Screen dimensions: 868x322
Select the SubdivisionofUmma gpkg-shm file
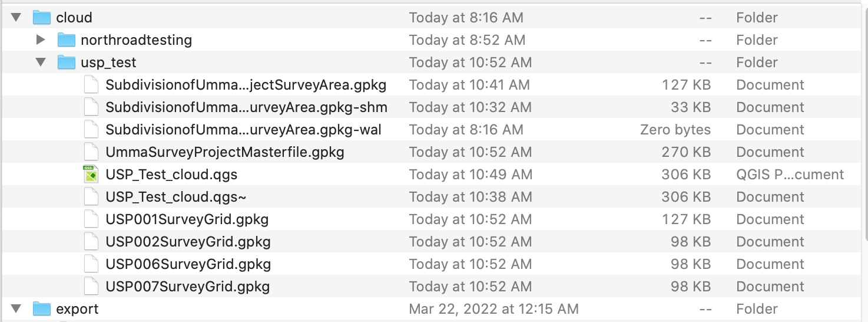pos(246,107)
